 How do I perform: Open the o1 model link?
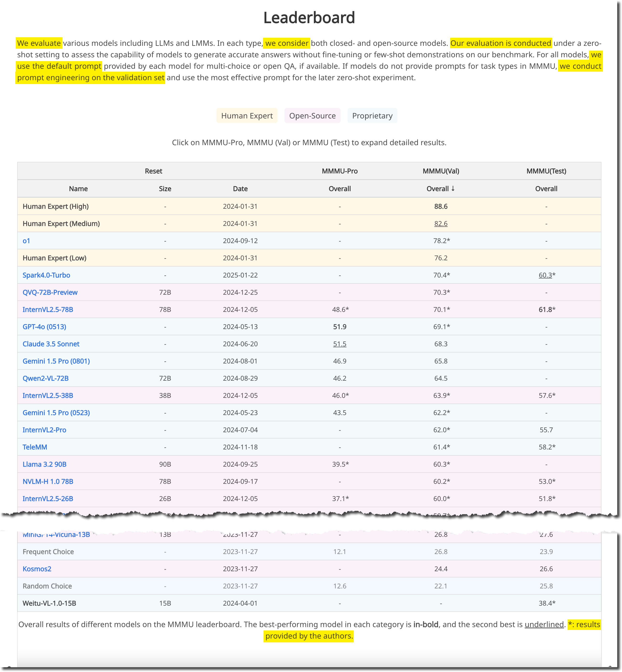(x=26, y=241)
